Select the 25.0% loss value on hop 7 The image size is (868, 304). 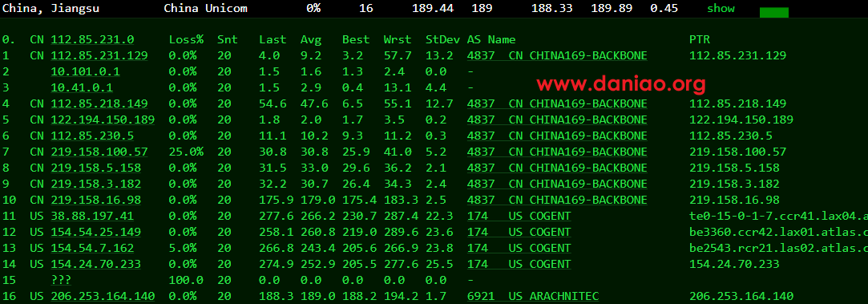[x=186, y=152]
